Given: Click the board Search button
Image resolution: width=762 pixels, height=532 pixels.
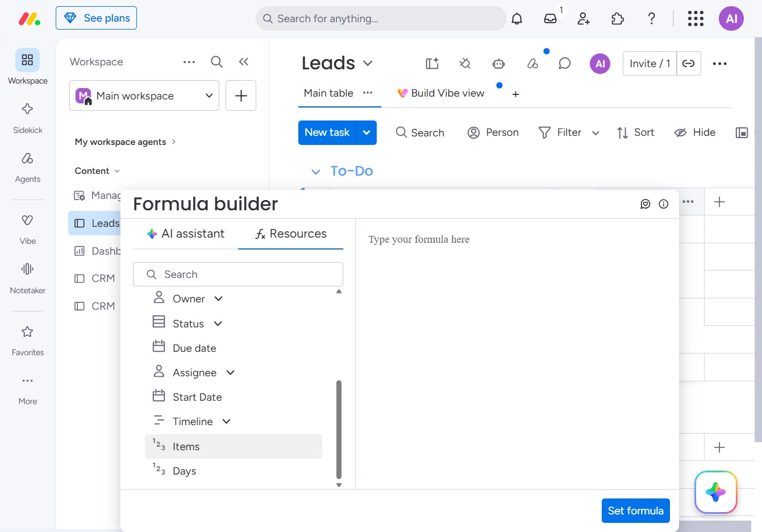Looking at the screenshot, I should [420, 132].
